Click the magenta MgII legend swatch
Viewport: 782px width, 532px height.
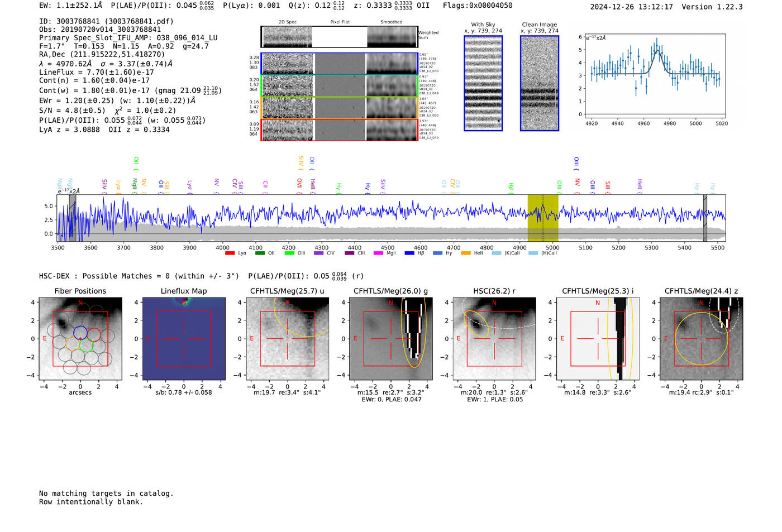379,253
